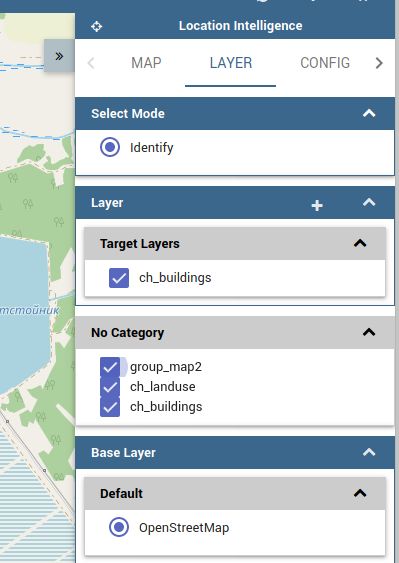The width and height of the screenshot is (399, 563).
Task: Collapse side panel with double-chevron icon
Action: [x=59, y=56]
